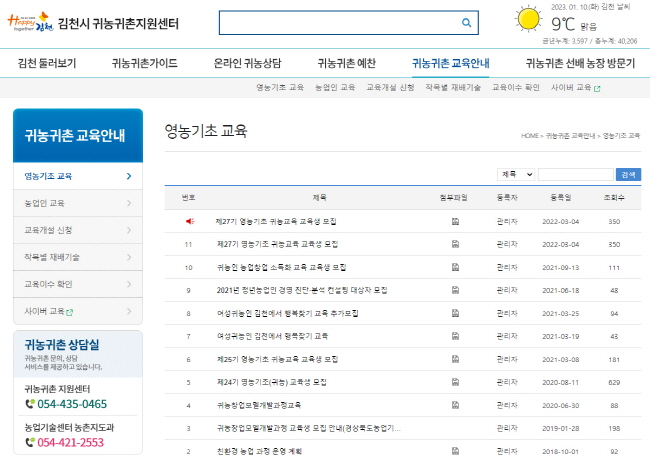The image size is (650, 462).
Task: Open attachment icon for post number 9
Action: [x=455, y=290]
